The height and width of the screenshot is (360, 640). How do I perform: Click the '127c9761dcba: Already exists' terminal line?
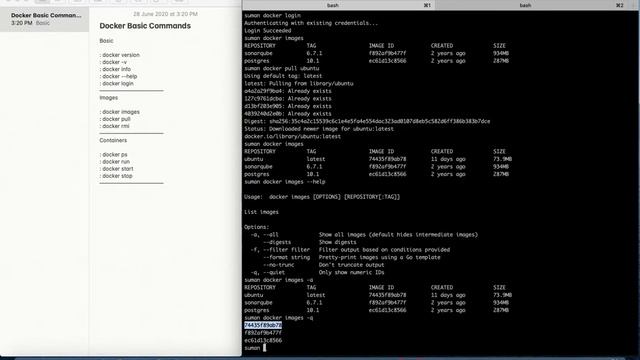(x=288, y=99)
